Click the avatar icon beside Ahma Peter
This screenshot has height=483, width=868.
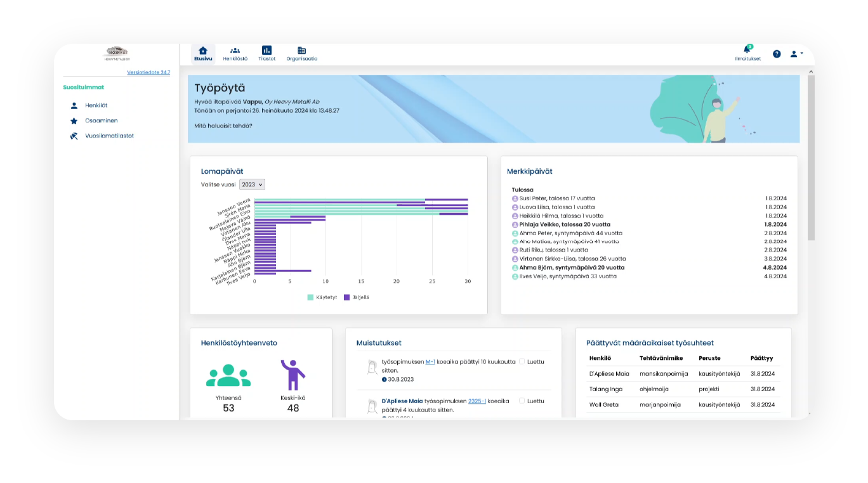[515, 233]
